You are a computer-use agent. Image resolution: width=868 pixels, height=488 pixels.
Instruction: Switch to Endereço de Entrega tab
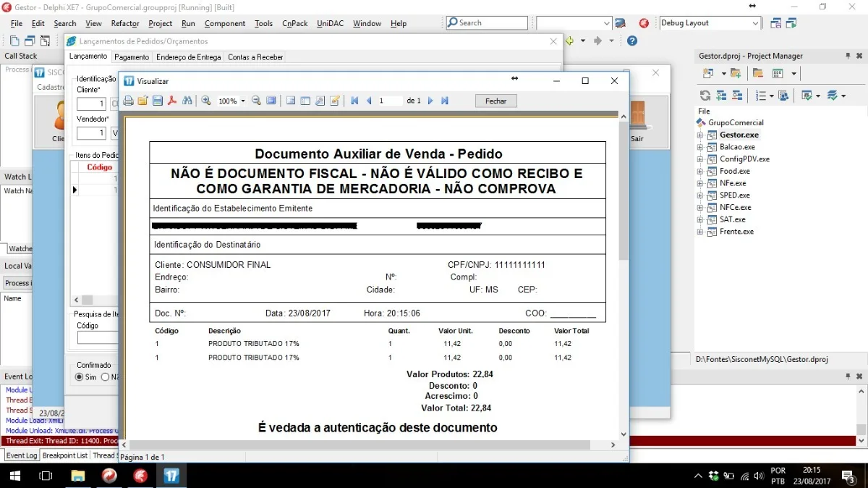click(x=188, y=57)
